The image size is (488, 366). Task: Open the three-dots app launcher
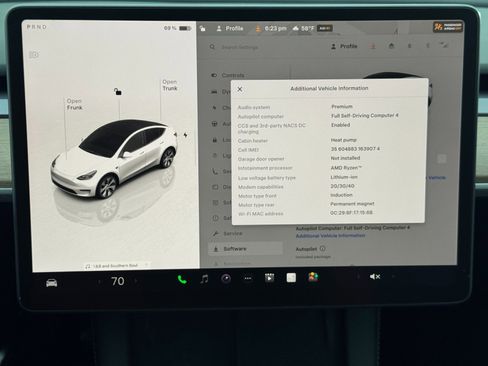click(x=248, y=278)
